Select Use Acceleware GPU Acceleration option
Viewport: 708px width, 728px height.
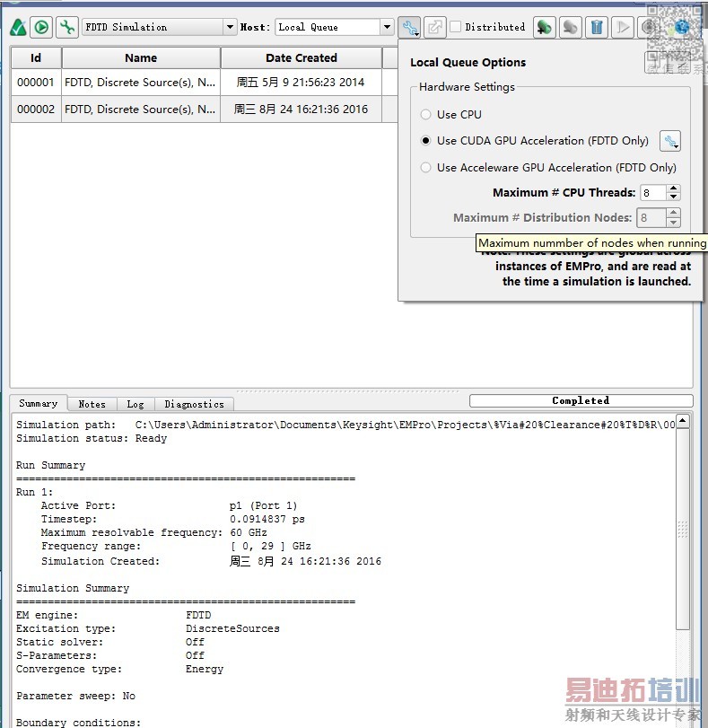click(425, 167)
